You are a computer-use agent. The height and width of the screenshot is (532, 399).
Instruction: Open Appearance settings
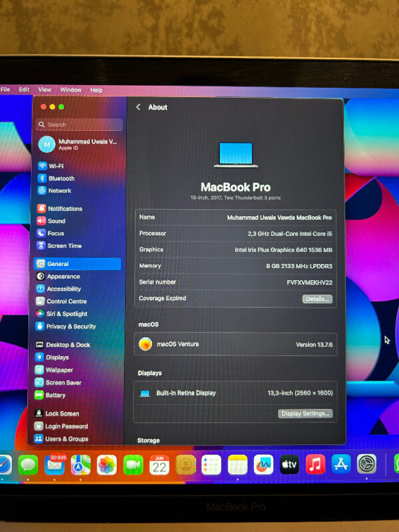[58, 277]
